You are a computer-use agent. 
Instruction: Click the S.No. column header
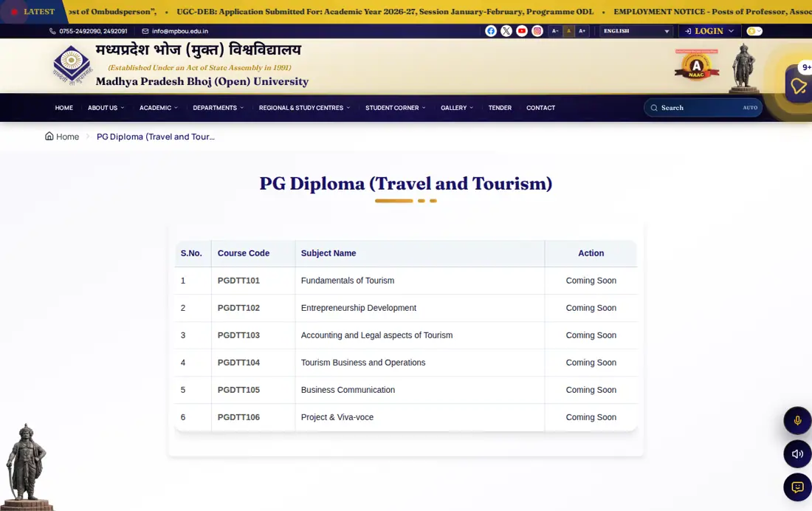coord(191,253)
